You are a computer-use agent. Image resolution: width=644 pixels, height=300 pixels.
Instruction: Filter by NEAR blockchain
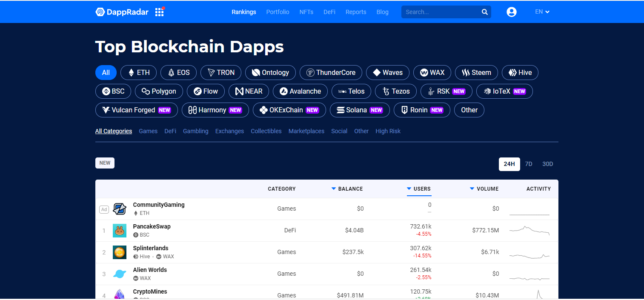coord(249,91)
